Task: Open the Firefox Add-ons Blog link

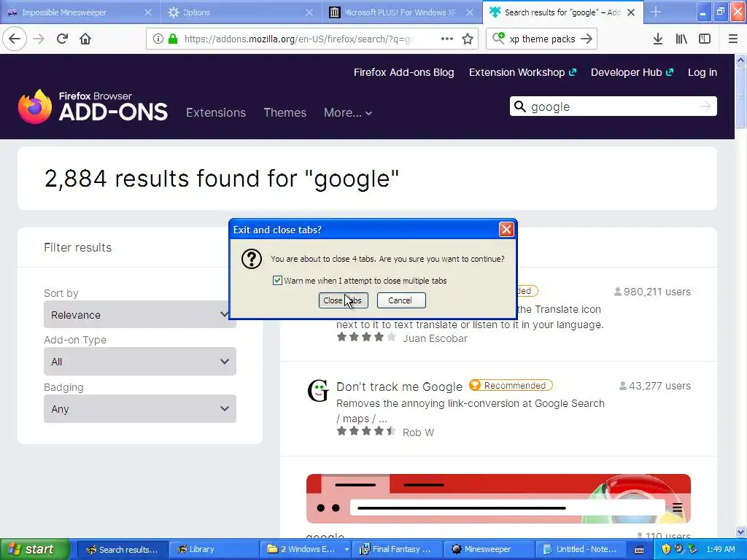Action: [x=403, y=72]
